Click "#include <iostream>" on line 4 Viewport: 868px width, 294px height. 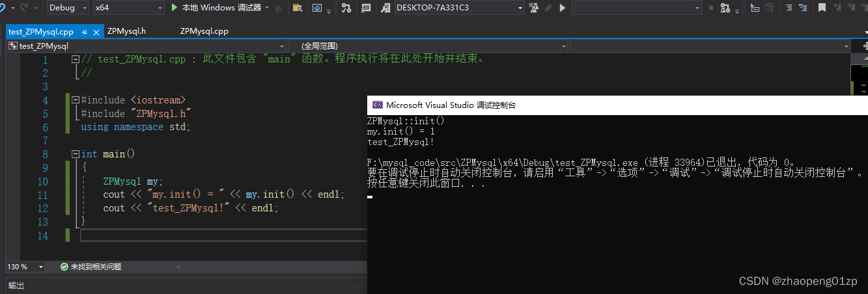(x=133, y=100)
